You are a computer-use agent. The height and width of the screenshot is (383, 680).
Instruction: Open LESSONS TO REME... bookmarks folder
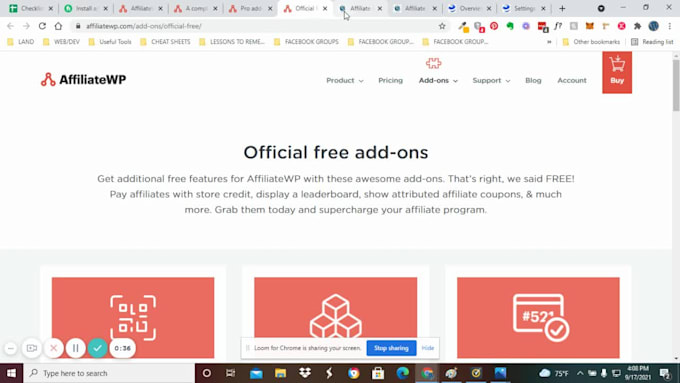pyautogui.click(x=232, y=42)
